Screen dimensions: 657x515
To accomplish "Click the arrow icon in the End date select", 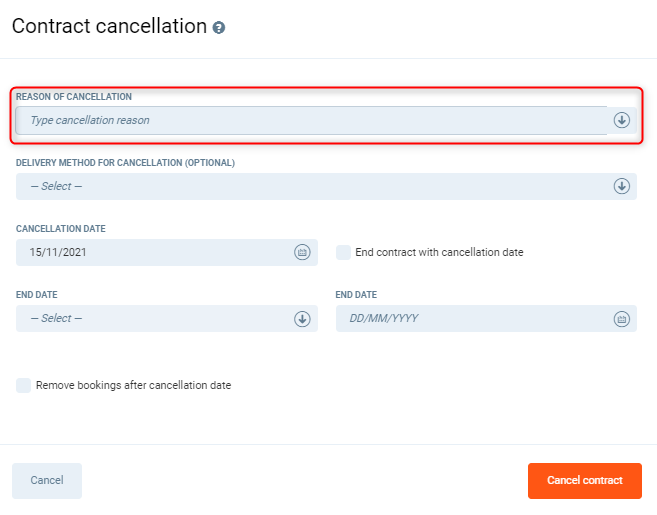I will (x=302, y=318).
